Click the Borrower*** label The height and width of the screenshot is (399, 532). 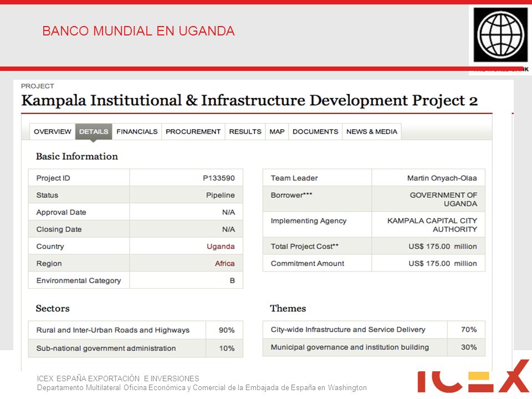click(291, 195)
